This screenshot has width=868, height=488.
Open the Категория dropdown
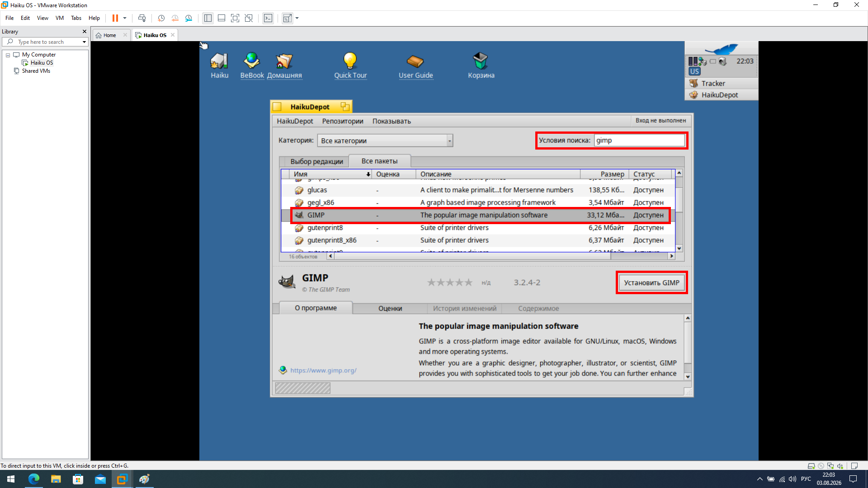point(385,141)
